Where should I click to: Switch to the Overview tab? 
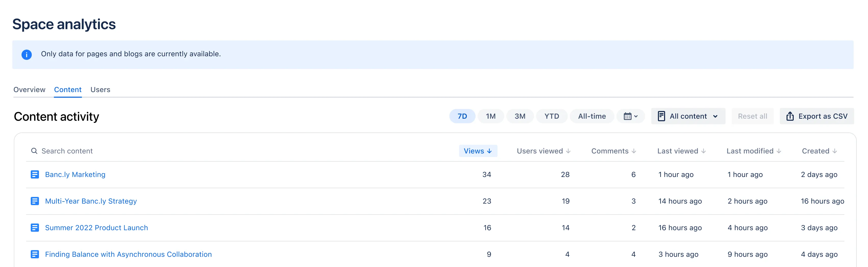pos(29,90)
